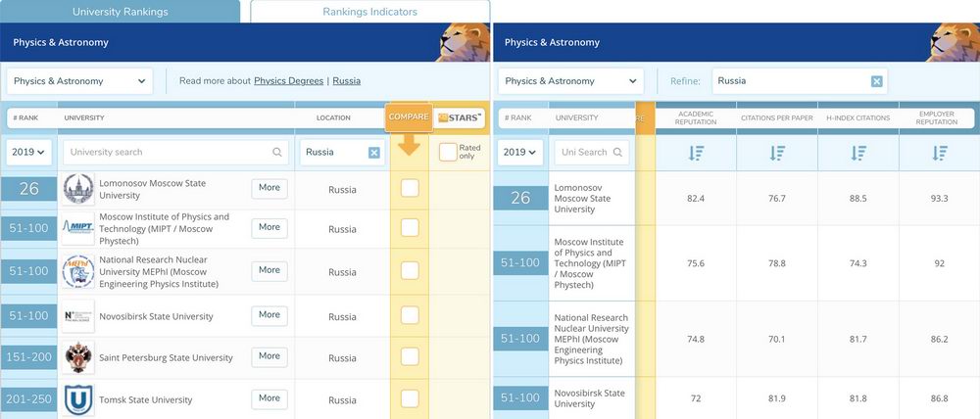Viewport: 980px width, 419px height.
Task: Click the MEPhI university logo
Action: pos(78,271)
